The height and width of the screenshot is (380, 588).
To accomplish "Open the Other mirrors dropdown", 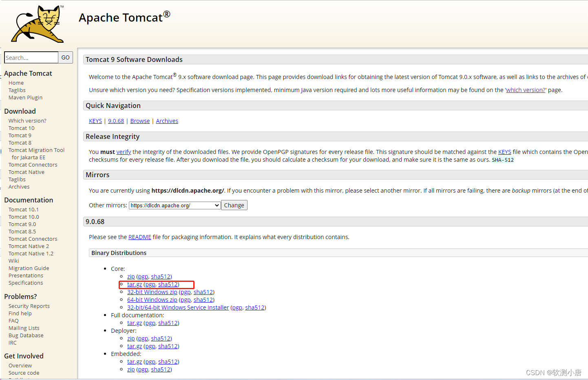I will click(x=175, y=205).
